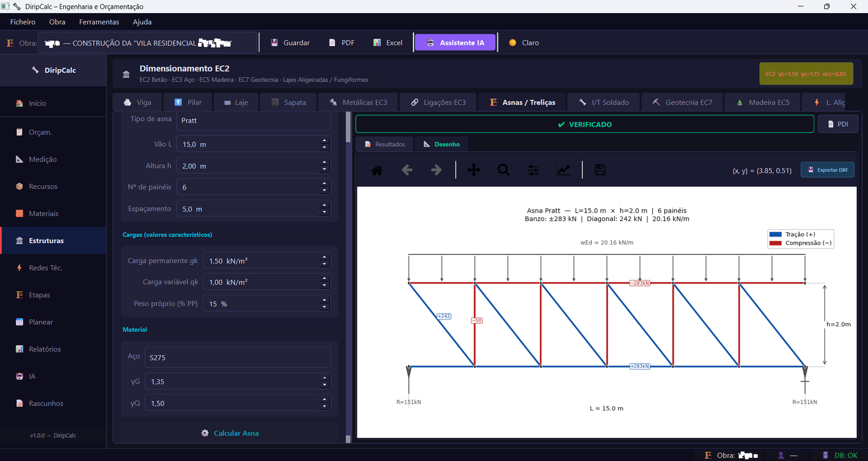Open the Aço S275 dropdown

pos(238,357)
